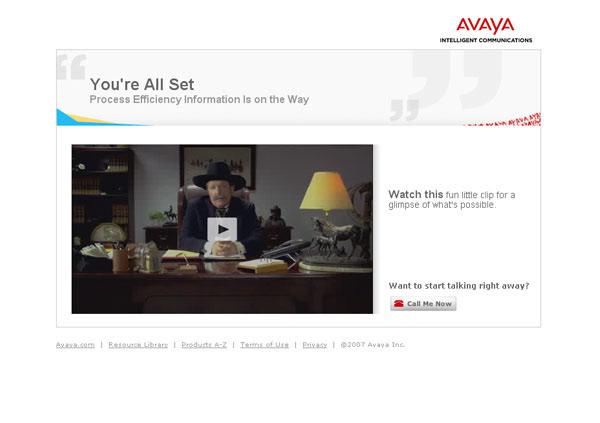Click the yellow lamp in the video thumbnail

tap(326, 191)
